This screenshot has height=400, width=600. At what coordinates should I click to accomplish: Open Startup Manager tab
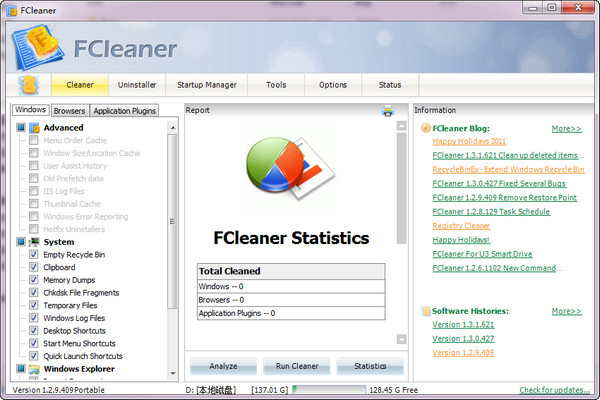tap(207, 85)
